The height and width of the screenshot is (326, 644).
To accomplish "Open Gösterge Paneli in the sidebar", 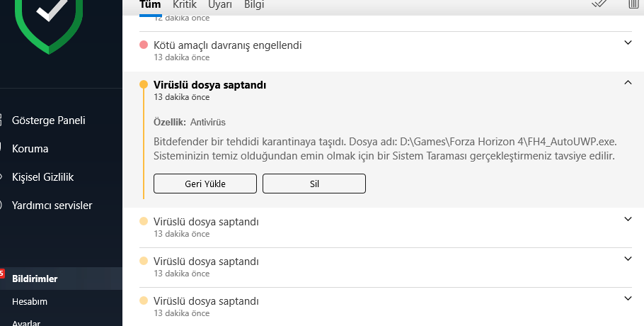I will 48,120.
